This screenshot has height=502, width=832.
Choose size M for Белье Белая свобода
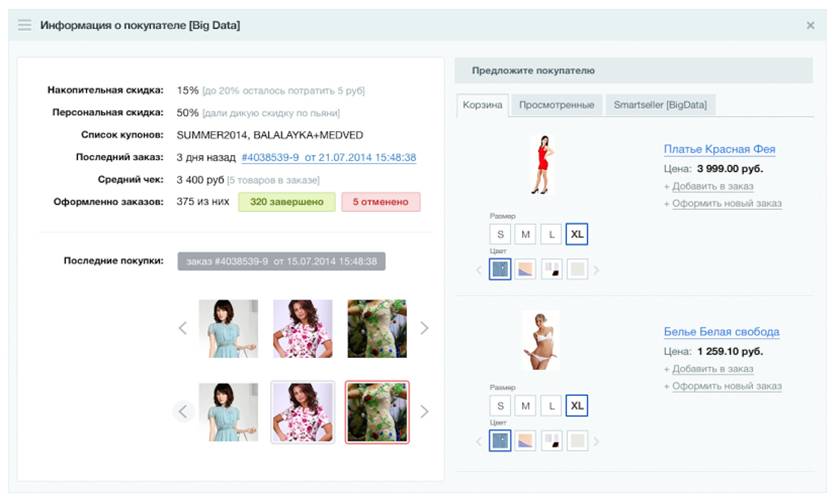[x=526, y=406]
